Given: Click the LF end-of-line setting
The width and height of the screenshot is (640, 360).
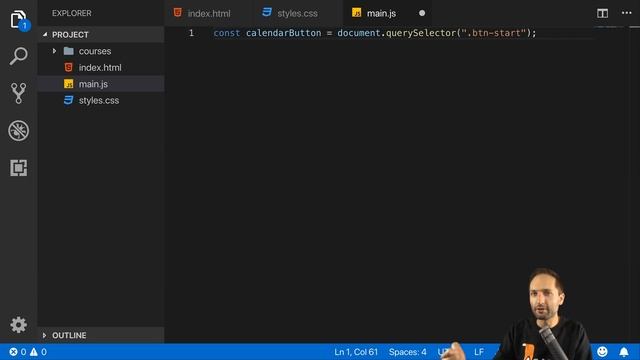Looking at the screenshot, I should click(x=479, y=352).
